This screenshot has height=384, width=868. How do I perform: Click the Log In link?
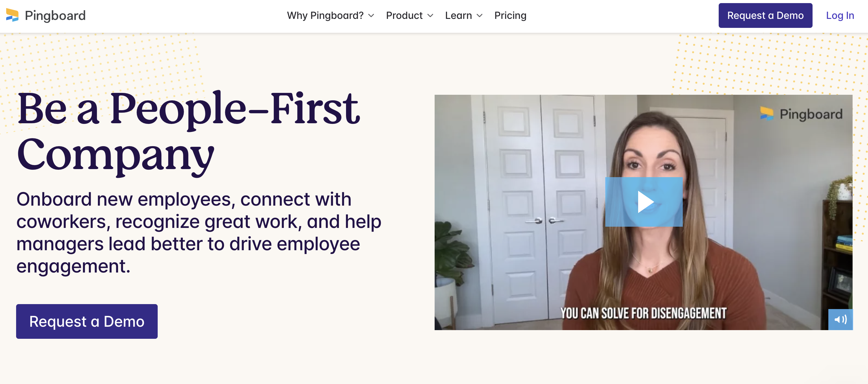click(x=840, y=15)
